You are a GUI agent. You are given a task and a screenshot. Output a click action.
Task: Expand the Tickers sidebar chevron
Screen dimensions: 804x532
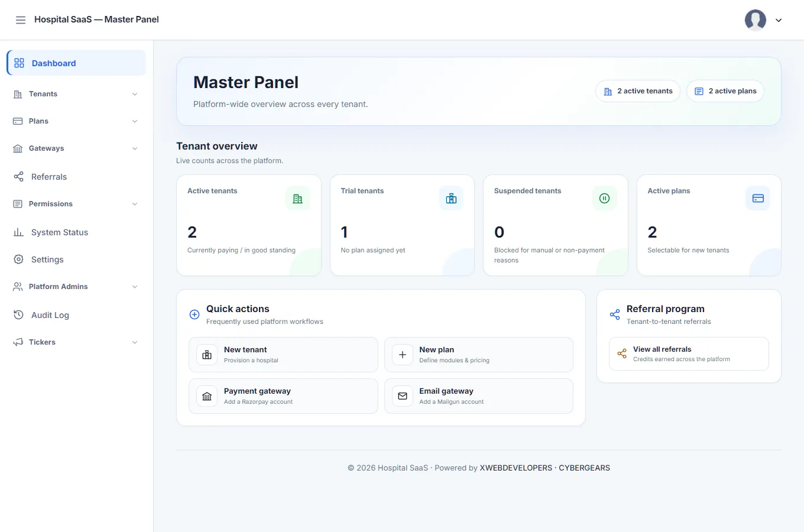click(x=135, y=342)
